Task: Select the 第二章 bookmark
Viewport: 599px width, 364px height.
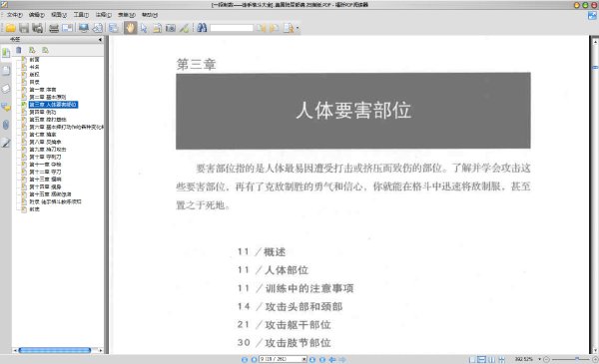Action: pyautogui.click(x=47, y=97)
